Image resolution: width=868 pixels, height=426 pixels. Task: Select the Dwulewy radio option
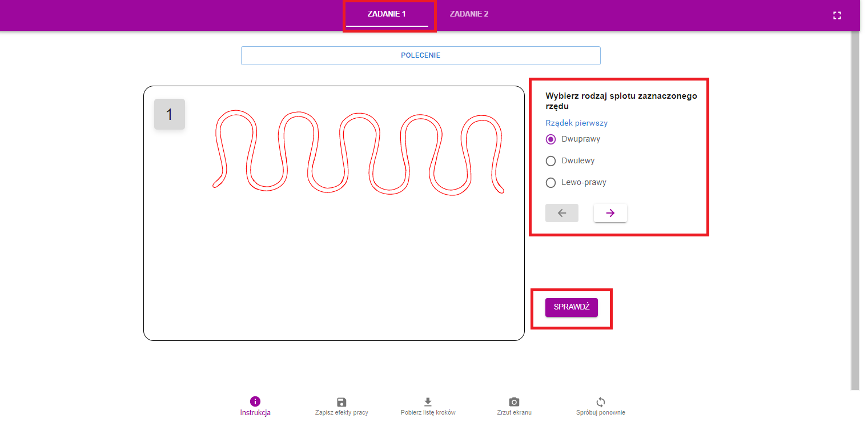point(551,161)
